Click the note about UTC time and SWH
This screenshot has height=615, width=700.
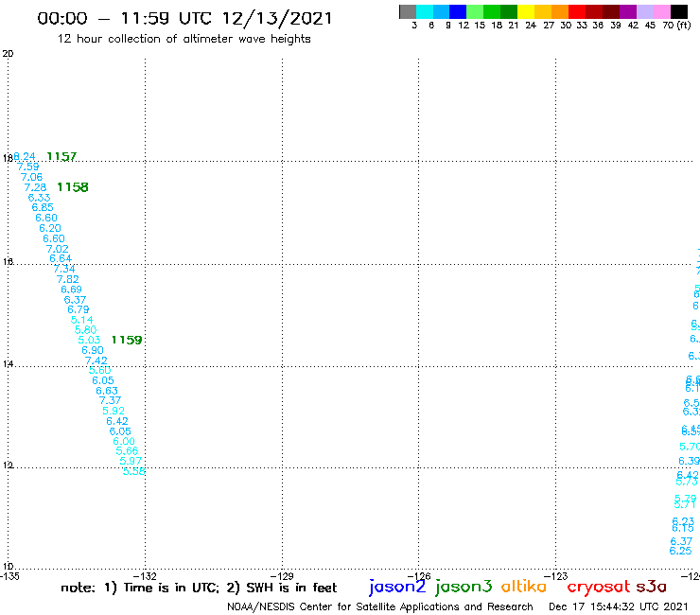pyautogui.click(x=199, y=588)
